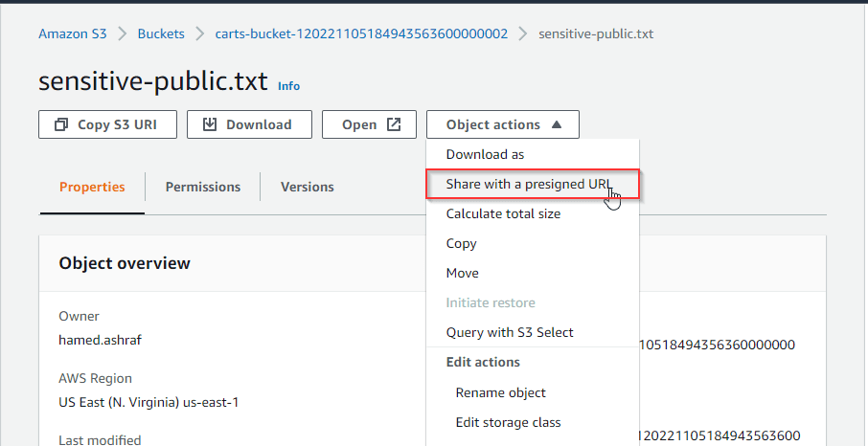Select Copy in Object actions menu
This screenshot has height=446, width=868.
pyautogui.click(x=461, y=243)
